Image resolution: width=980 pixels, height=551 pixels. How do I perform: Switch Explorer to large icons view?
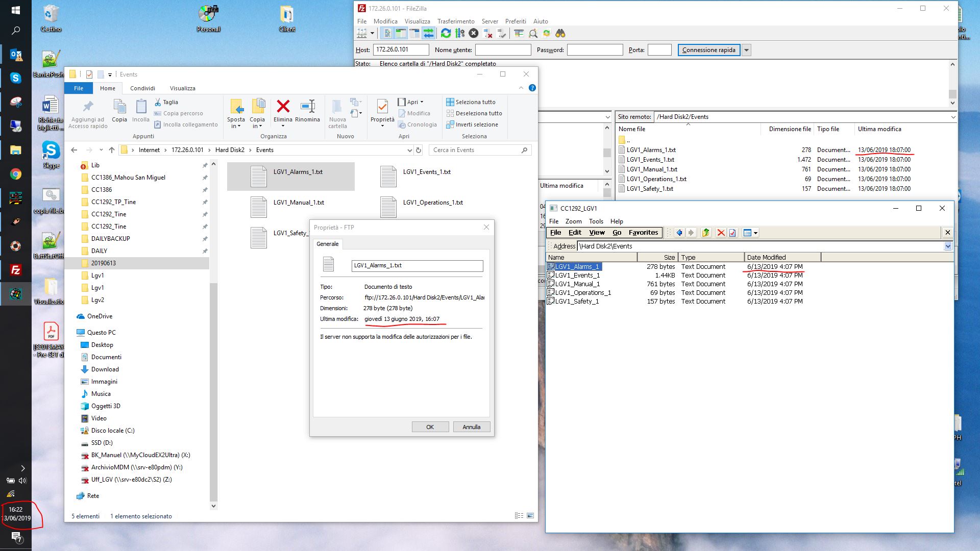pyautogui.click(x=530, y=516)
